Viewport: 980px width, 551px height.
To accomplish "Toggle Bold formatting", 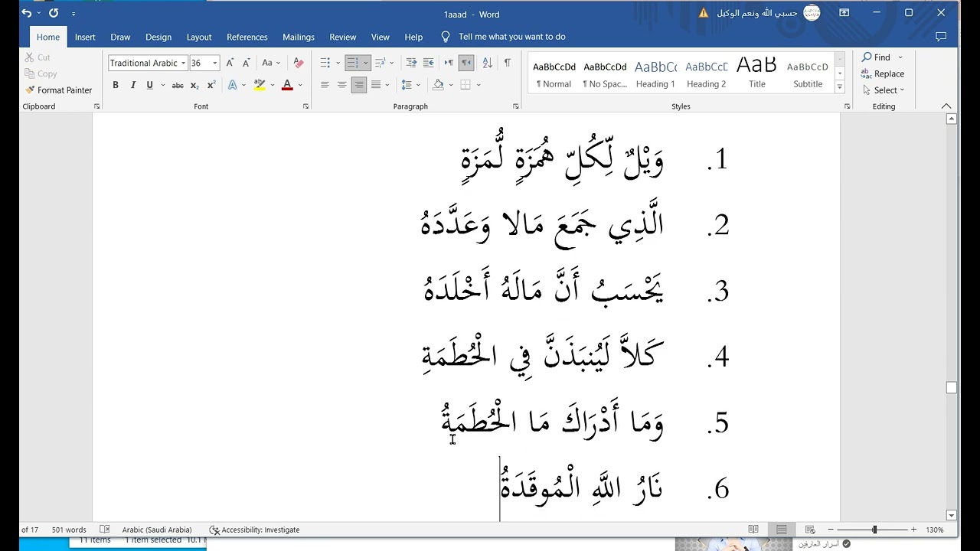I will (x=116, y=85).
